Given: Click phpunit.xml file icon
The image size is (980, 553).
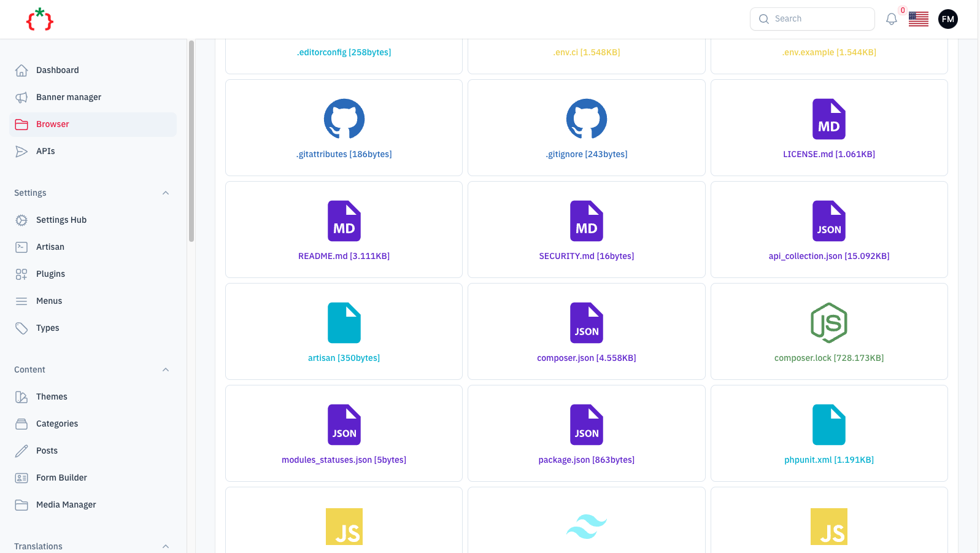Looking at the screenshot, I should click(x=829, y=425).
